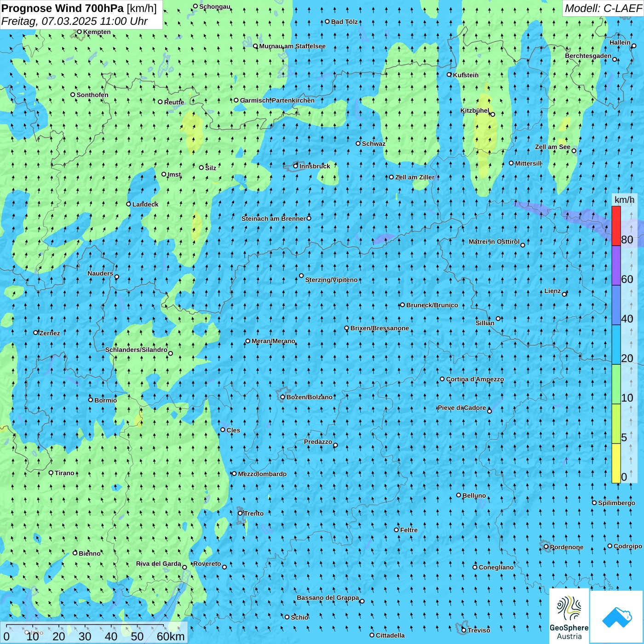Click the 'Codroipo' label
This screenshot has height=644, width=644.
coord(628,546)
